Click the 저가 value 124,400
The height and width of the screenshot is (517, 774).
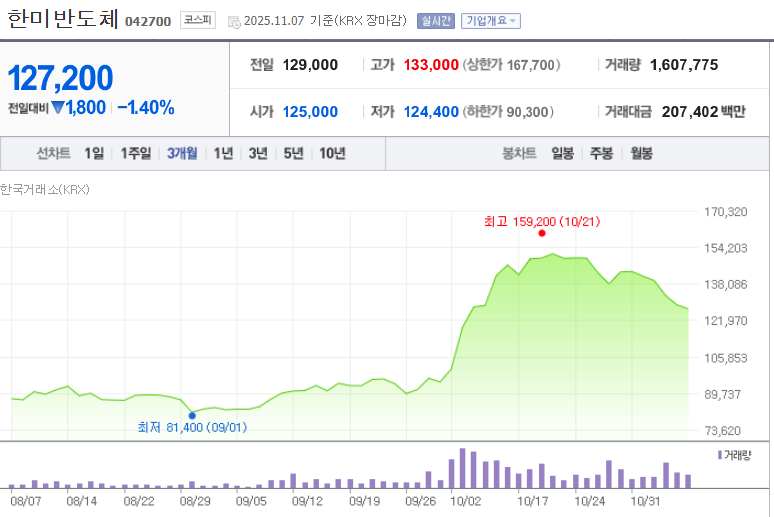click(431, 112)
